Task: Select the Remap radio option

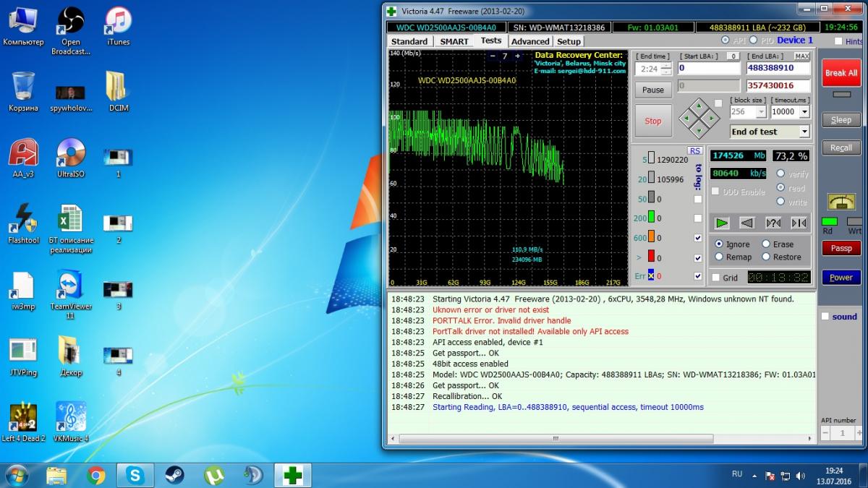Action: point(719,257)
